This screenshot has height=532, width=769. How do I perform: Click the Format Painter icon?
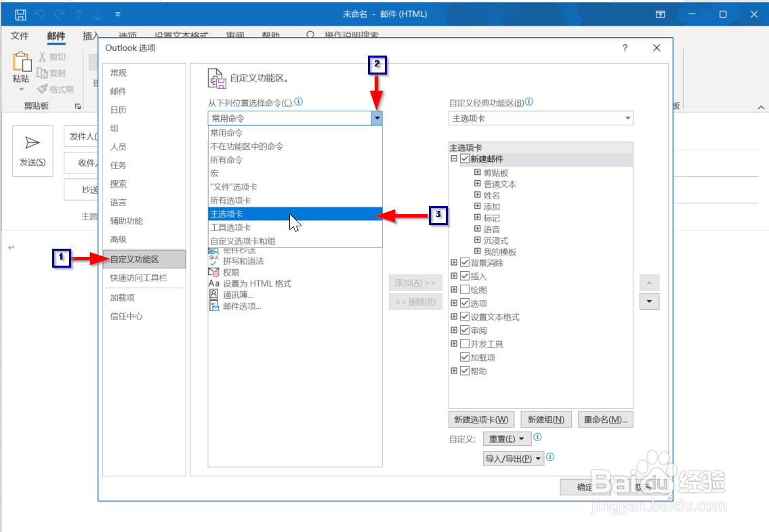click(42, 89)
